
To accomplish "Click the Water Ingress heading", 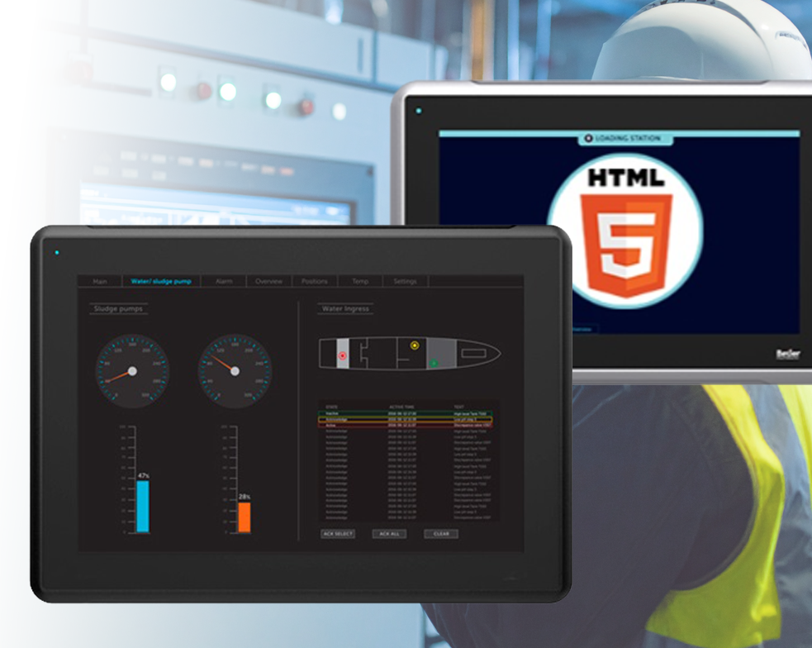I will click(x=345, y=309).
